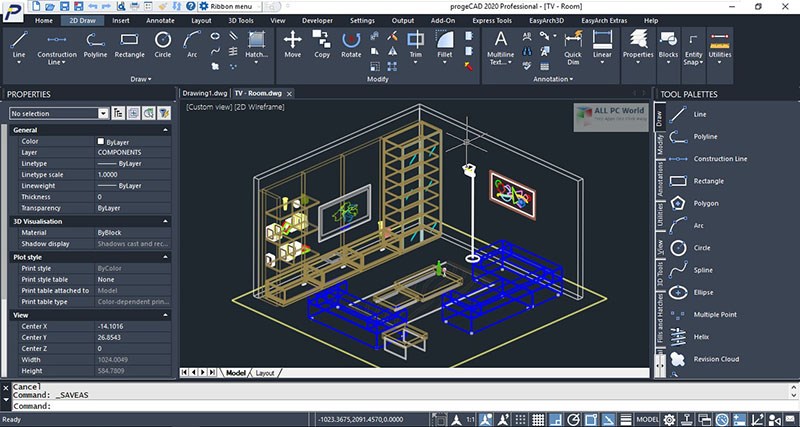Toggle MODEL space in the status bar

pyautogui.click(x=647, y=420)
